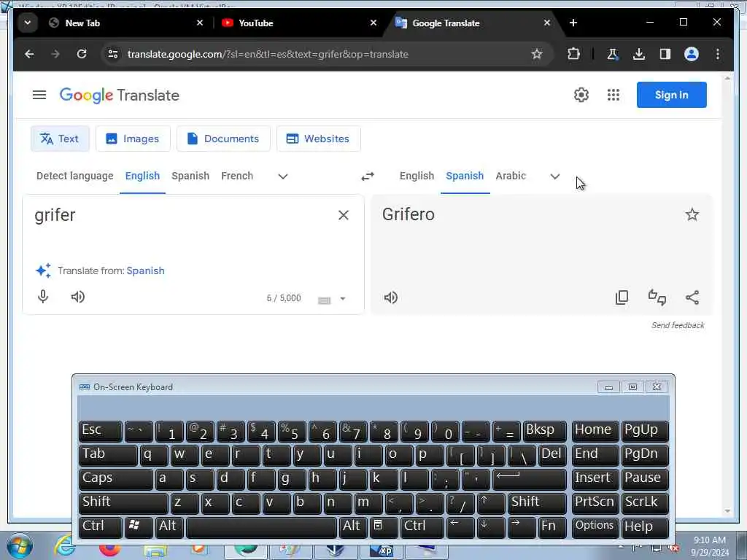The height and width of the screenshot is (560, 747).
Task: Open Google Translate main menu hamburger
Action: tap(39, 96)
